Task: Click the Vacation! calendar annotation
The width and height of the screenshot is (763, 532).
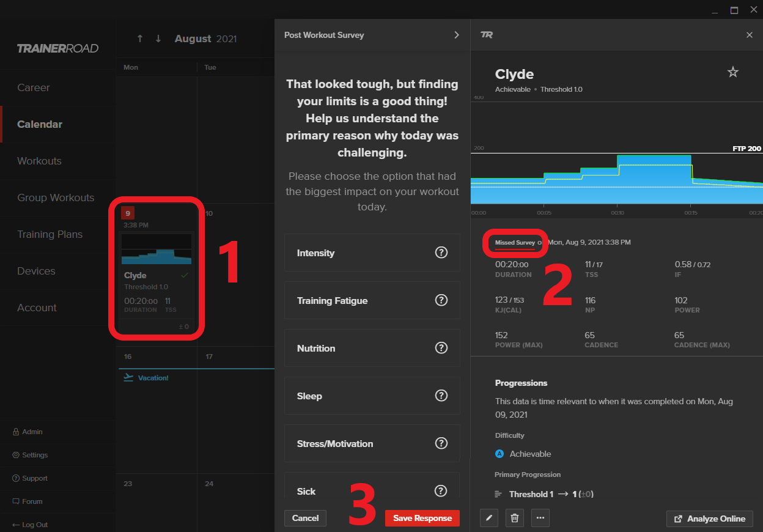Action: [x=153, y=378]
